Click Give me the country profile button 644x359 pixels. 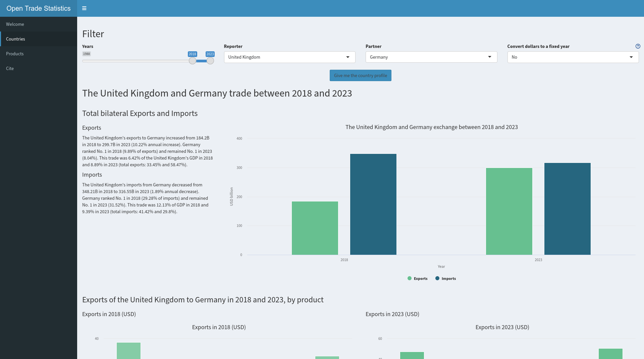[x=360, y=75]
